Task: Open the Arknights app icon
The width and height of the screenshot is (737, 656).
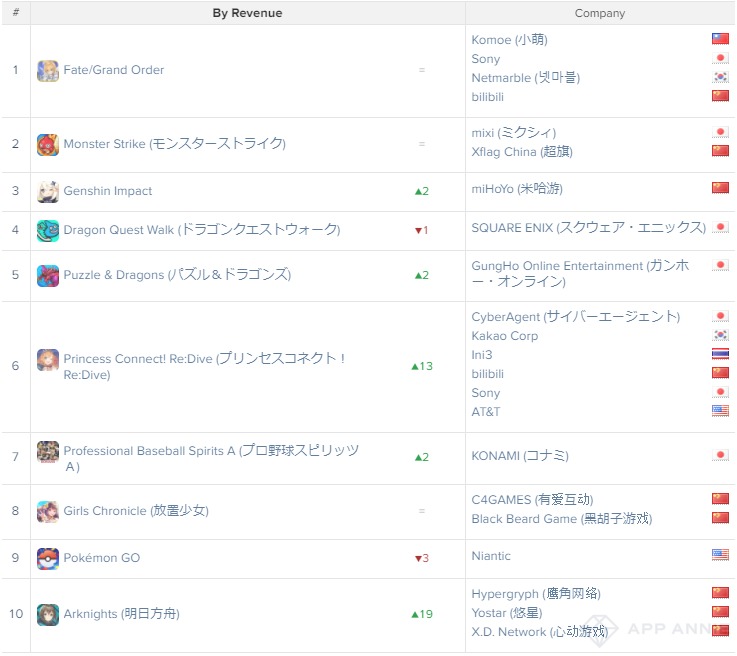Action: coord(48,614)
